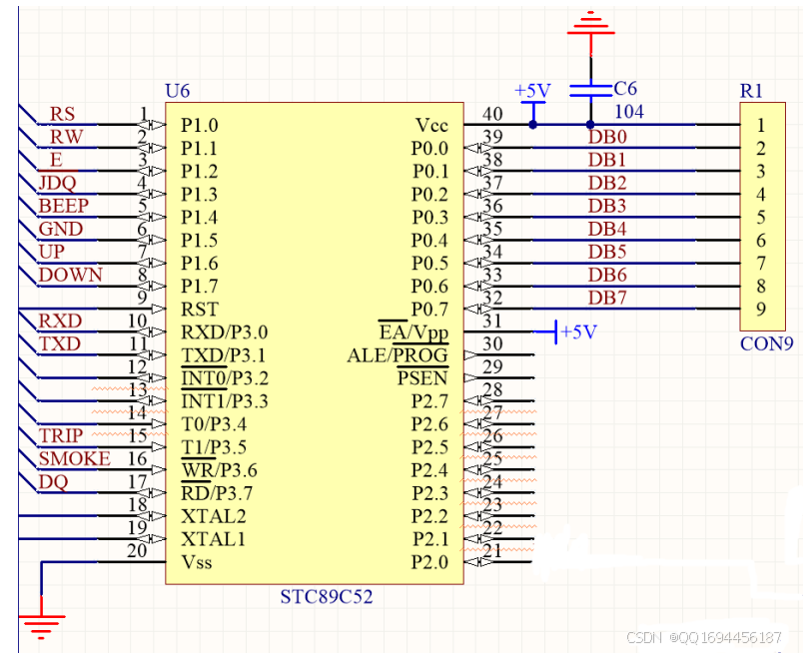Viewport: 812px width, 653px height.
Task: Click the 104 capacitor value text
Action: coord(629,112)
